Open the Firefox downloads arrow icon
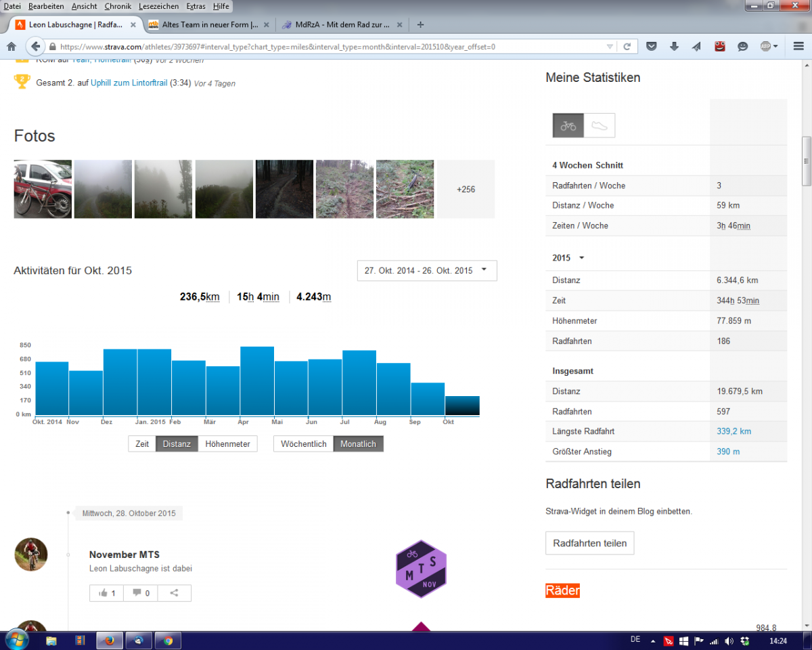This screenshot has width=812, height=650. click(x=674, y=47)
